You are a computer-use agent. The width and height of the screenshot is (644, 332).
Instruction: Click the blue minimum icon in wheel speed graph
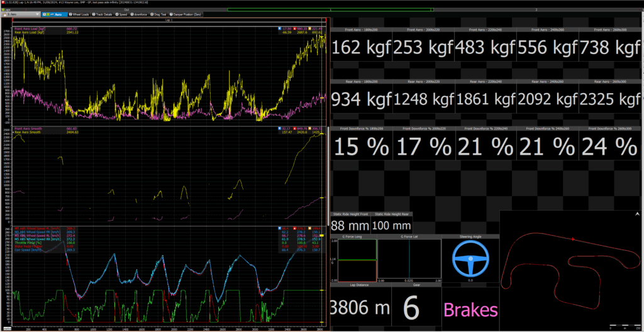[279, 228]
